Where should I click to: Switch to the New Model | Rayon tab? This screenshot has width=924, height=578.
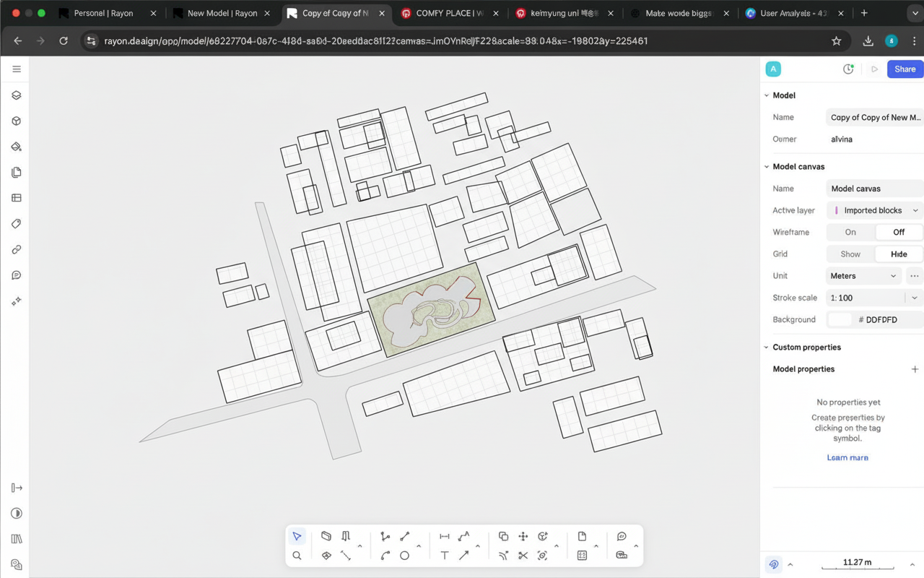[x=222, y=13]
